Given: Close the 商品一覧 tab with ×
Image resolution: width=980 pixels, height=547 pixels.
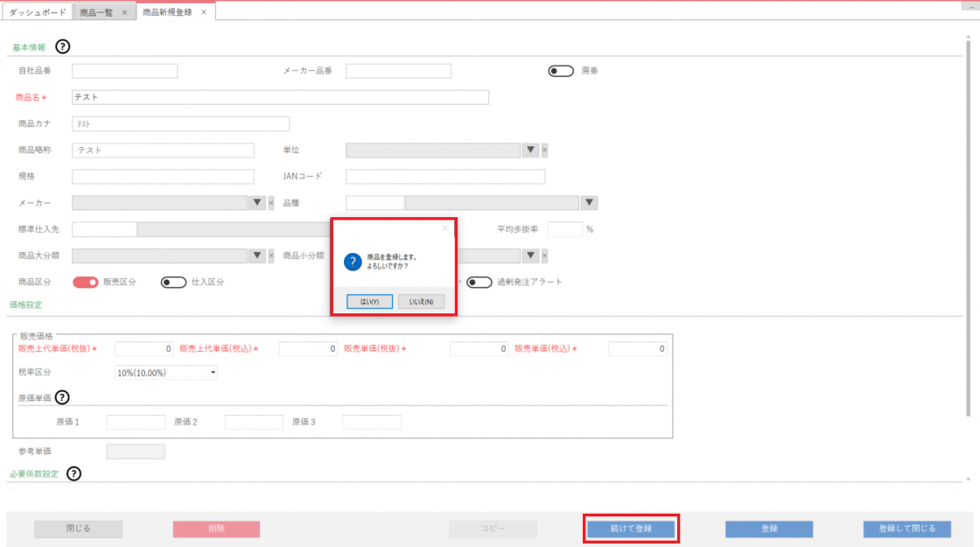Looking at the screenshot, I should click(124, 13).
